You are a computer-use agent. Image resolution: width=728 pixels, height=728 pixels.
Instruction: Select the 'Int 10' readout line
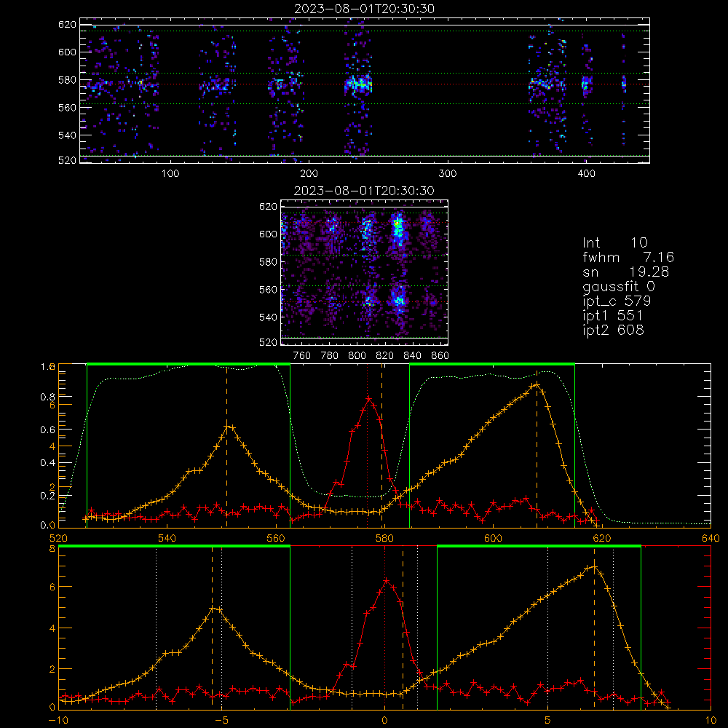[x=614, y=243]
